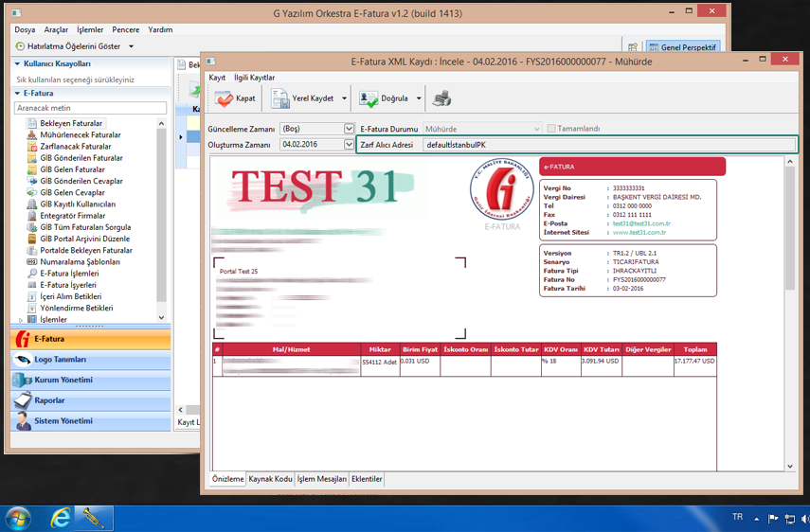Click the test31@test31.com.tr email link
Screen dimensions: 810x532
(641, 223)
